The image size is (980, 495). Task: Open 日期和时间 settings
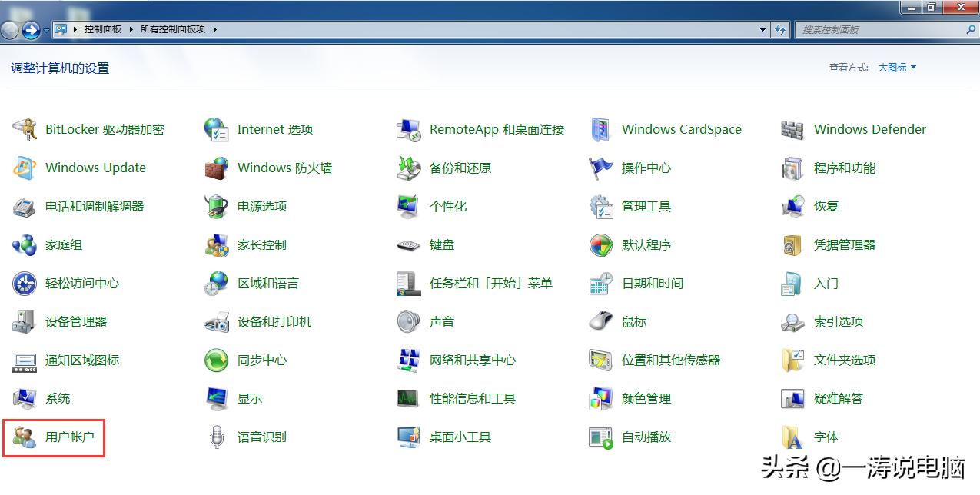[650, 283]
